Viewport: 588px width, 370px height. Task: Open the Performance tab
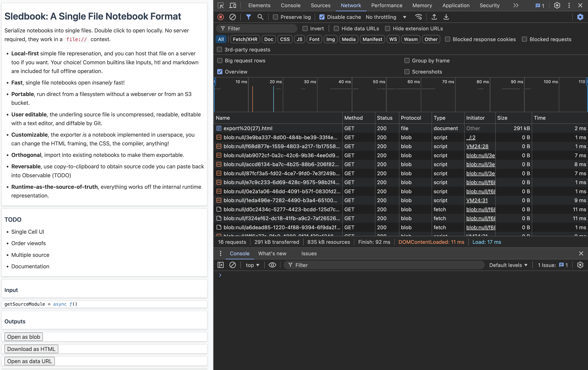(x=387, y=5)
